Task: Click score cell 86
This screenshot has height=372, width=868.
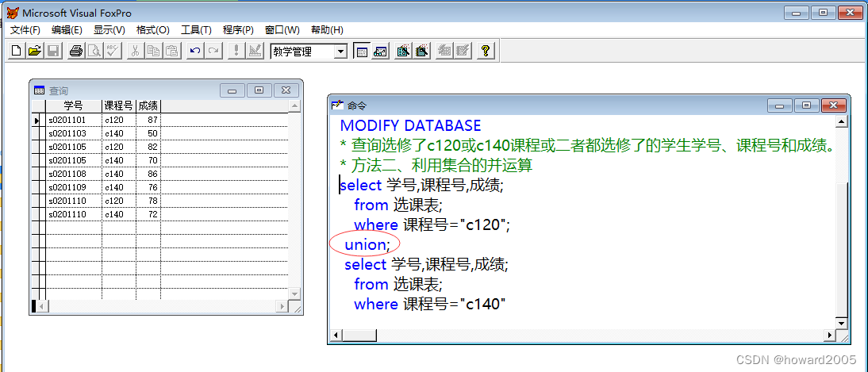Action: [148, 174]
